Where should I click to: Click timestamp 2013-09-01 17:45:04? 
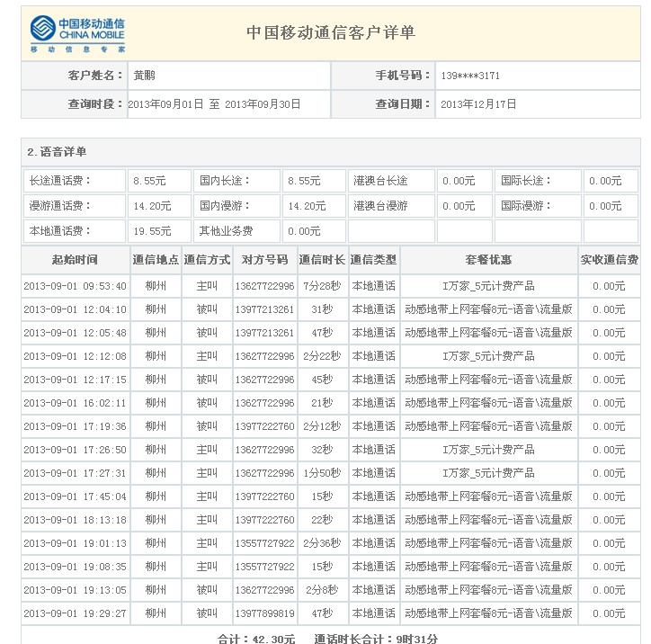pyautogui.click(x=75, y=496)
